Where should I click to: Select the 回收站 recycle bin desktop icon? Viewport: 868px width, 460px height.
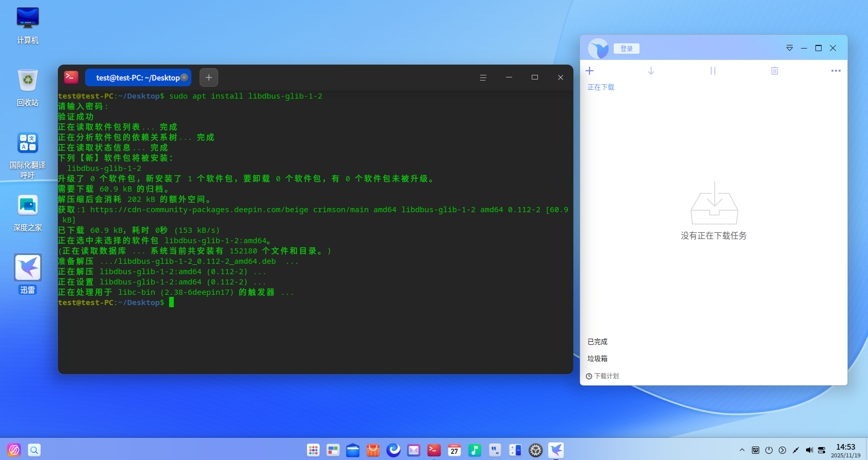[x=27, y=88]
